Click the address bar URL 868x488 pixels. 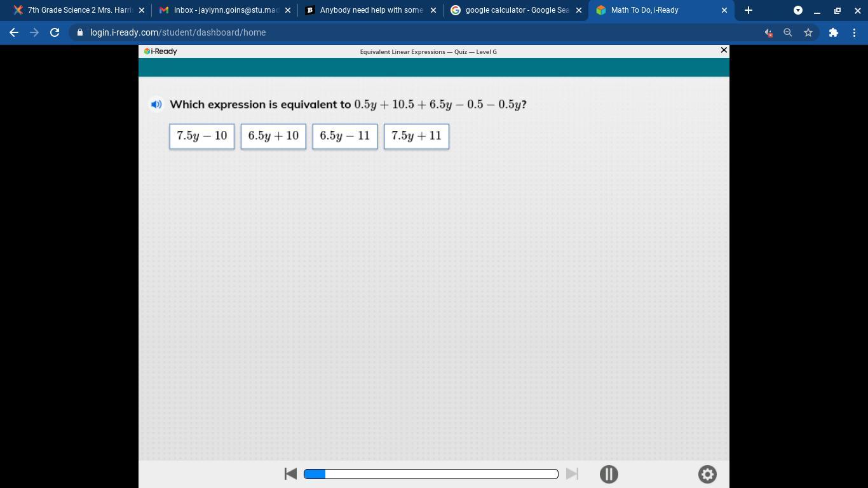178,32
